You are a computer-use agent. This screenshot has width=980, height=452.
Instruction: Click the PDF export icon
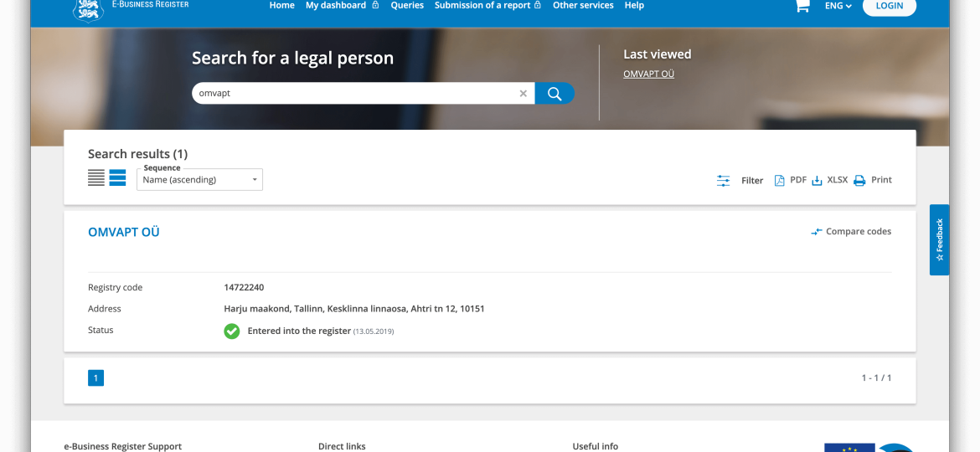coord(779,181)
